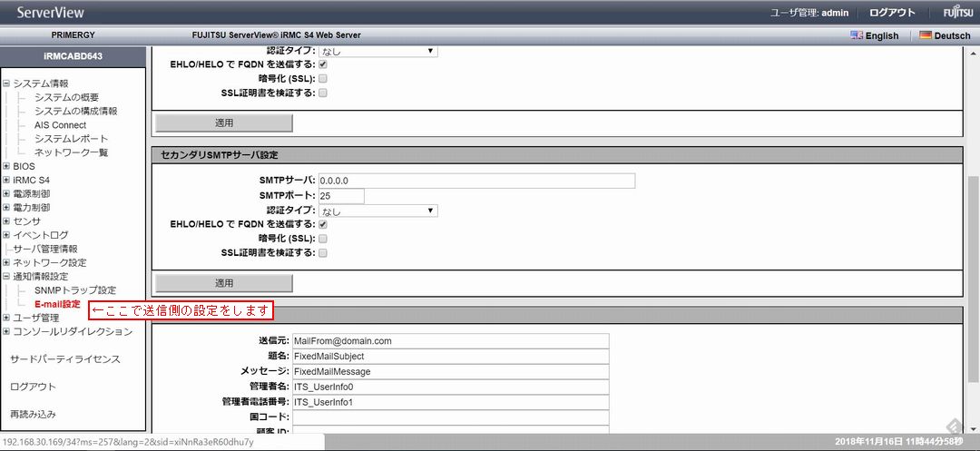Click the ServerView logo

(50, 13)
